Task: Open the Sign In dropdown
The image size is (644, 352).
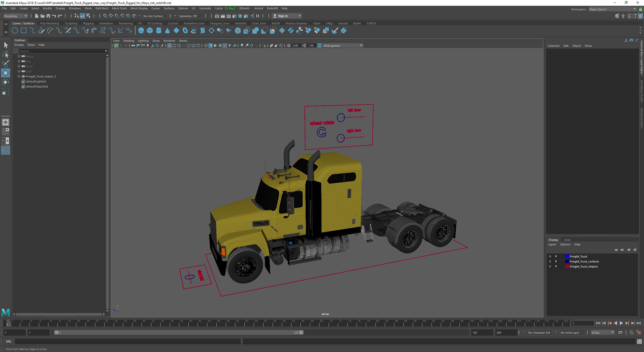Action: coord(287,16)
